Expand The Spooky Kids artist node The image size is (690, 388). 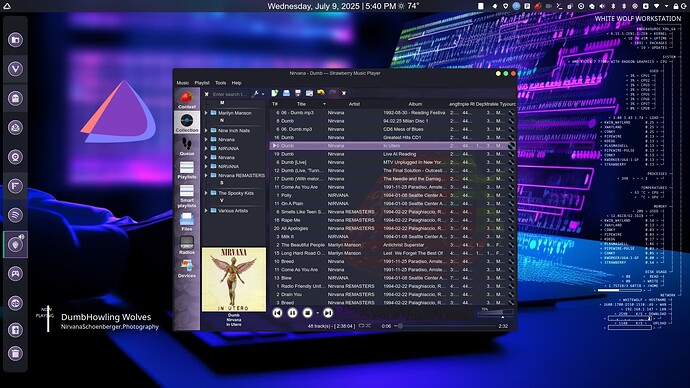(206, 193)
